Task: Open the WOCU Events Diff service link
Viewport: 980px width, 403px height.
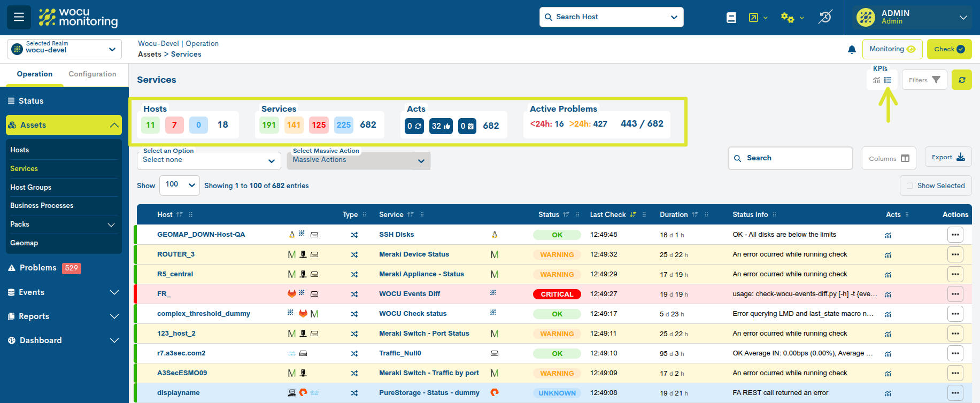Action: click(x=410, y=294)
